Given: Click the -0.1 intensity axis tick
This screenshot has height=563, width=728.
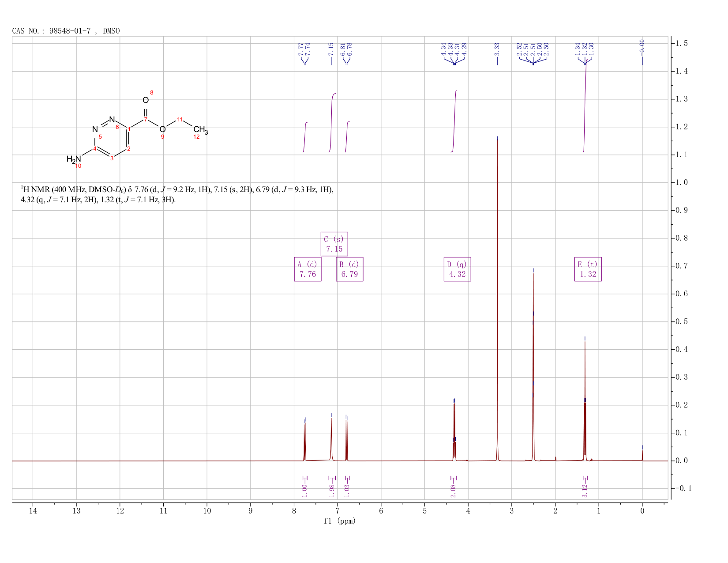Looking at the screenshot, I should coord(683,488).
